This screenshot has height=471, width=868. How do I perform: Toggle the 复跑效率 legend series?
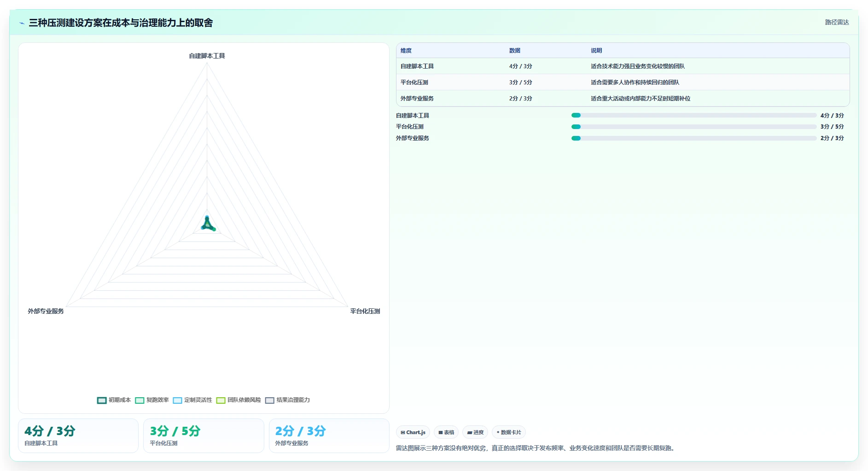152,400
